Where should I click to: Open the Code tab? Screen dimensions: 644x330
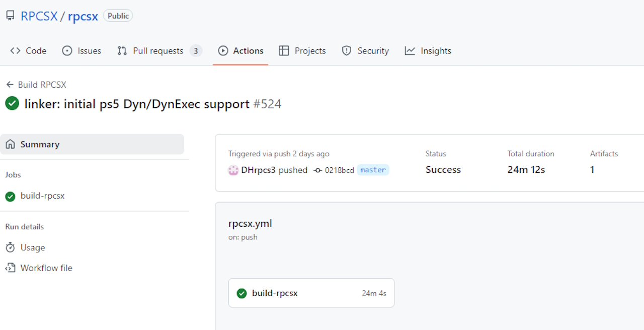coord(29,51)
